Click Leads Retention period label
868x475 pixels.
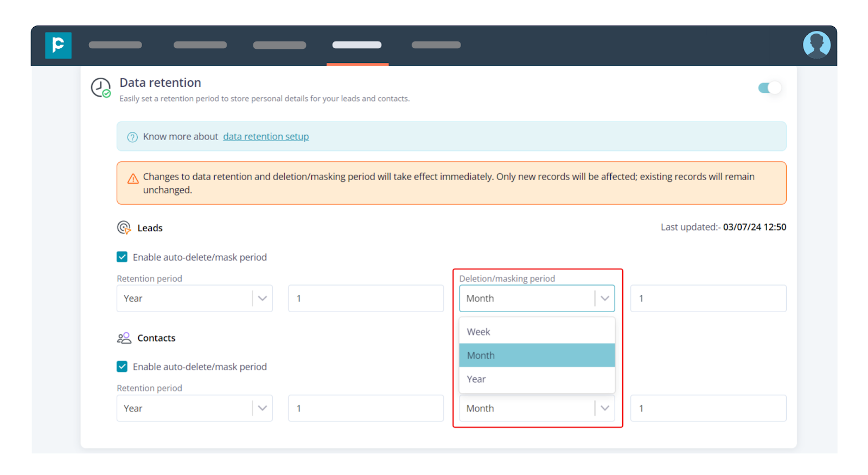point(149,278)
